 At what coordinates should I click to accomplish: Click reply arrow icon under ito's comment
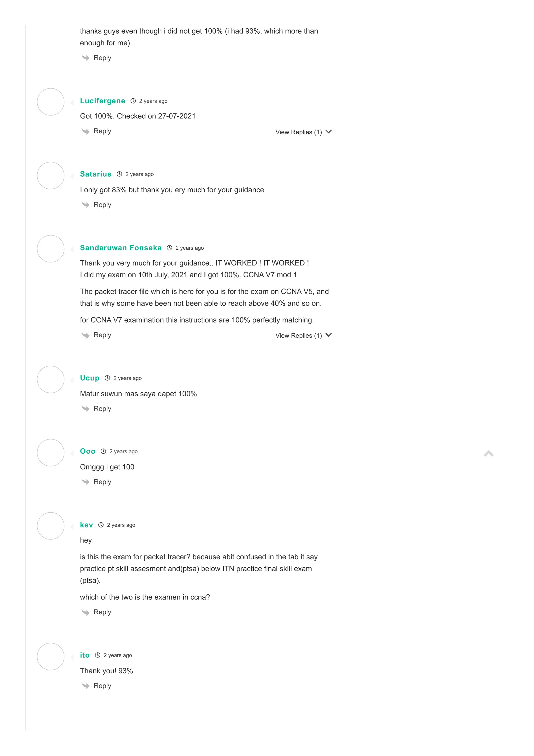point(86,686)
